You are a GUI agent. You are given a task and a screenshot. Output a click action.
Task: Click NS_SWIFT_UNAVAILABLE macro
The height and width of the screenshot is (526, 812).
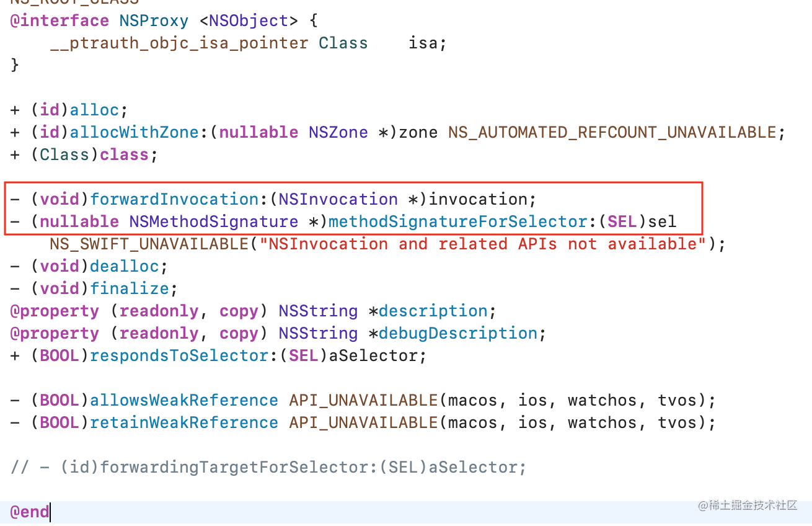[x=149, y=244]
